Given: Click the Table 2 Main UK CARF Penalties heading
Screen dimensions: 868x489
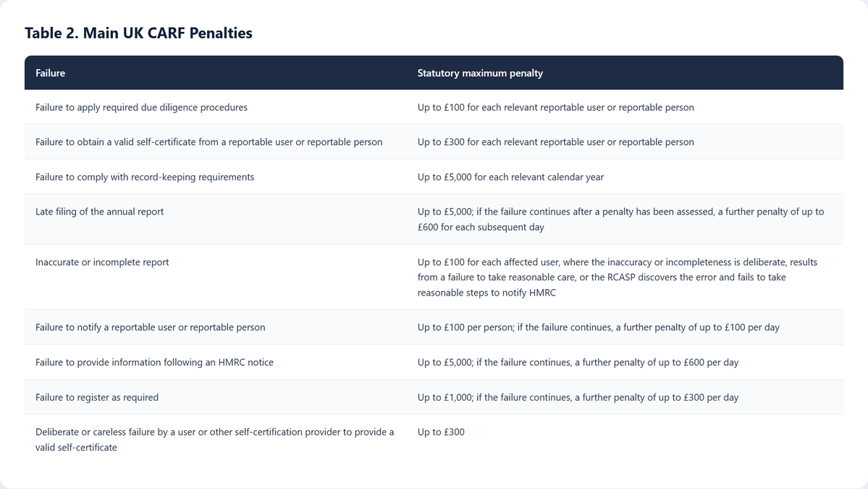Looking at the screenshot, I should [x=138, y=33].
